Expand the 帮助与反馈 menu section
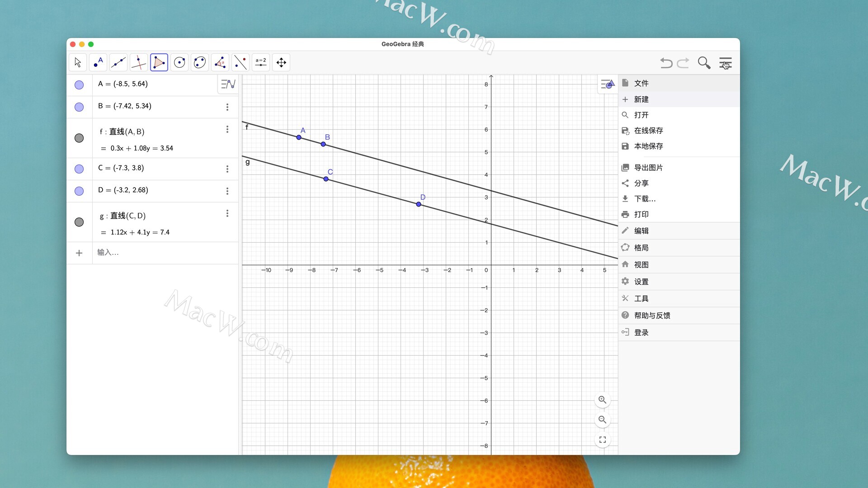This screenshot has width=868, height=488. [x=679, y=315]
